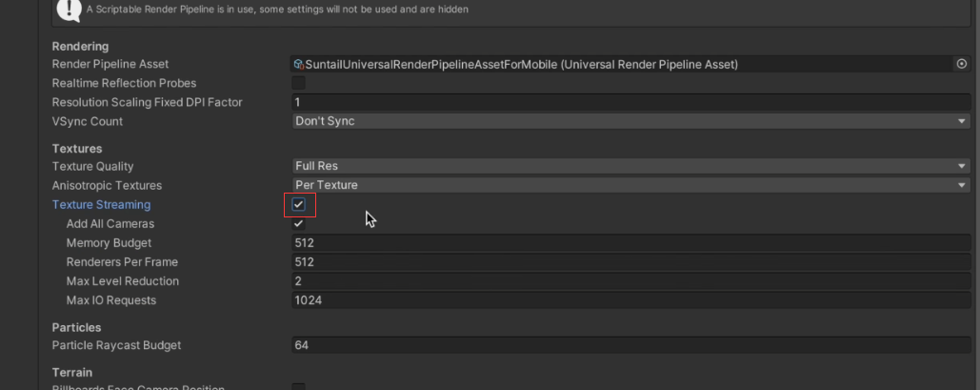Screen dimensions: 980x390
Task: Click the Texture Quality dropdown arrow
Action: [962, 166]
